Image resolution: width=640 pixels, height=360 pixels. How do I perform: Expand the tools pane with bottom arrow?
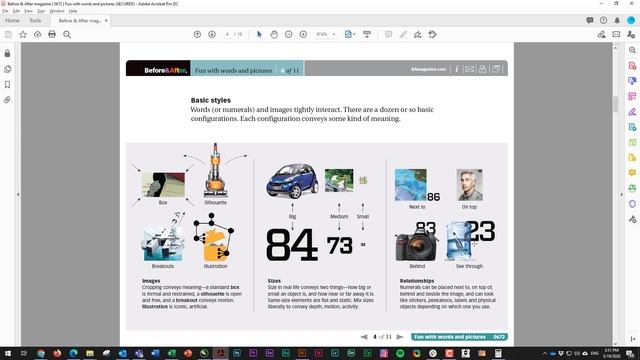pyautogui.click(x=632, y=339)
